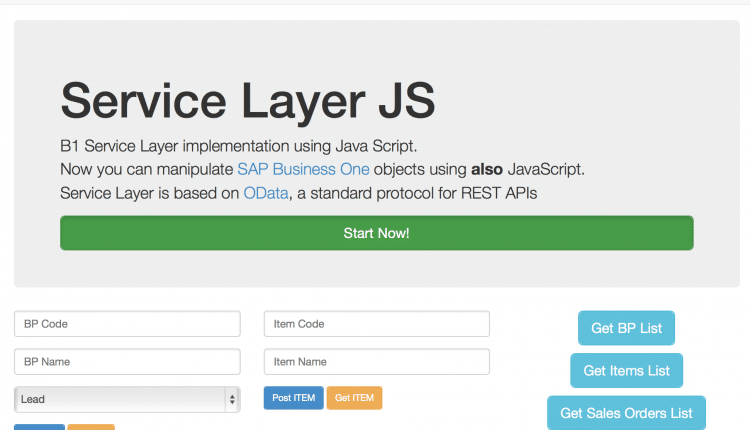Click into the Item Code field

point(376,324)
